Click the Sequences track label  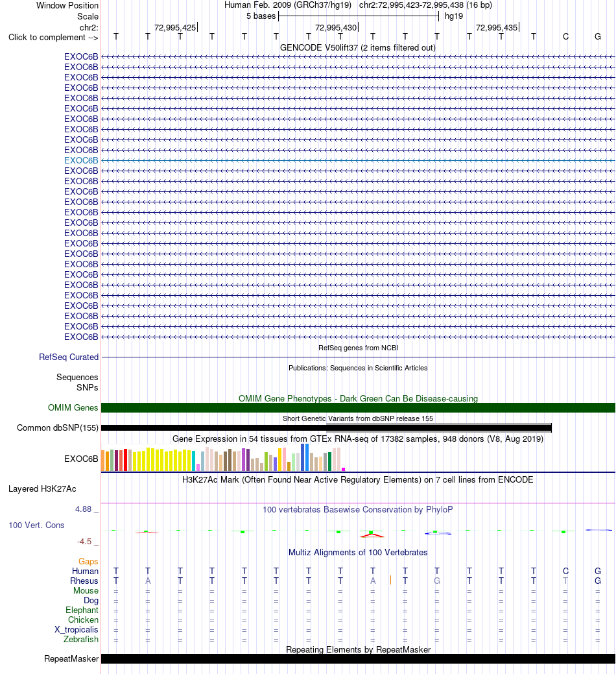pyautogui.click(x=77, y=377)
